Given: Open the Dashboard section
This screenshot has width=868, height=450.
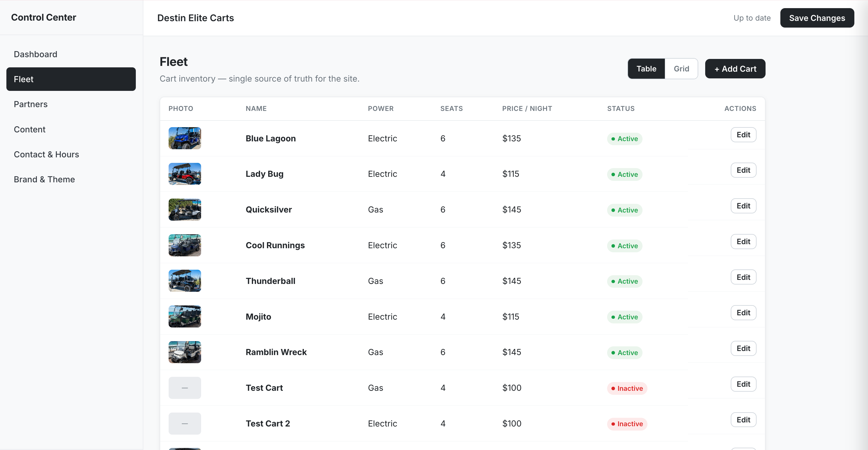Looking at the screenshot, I should pos(71,54).
